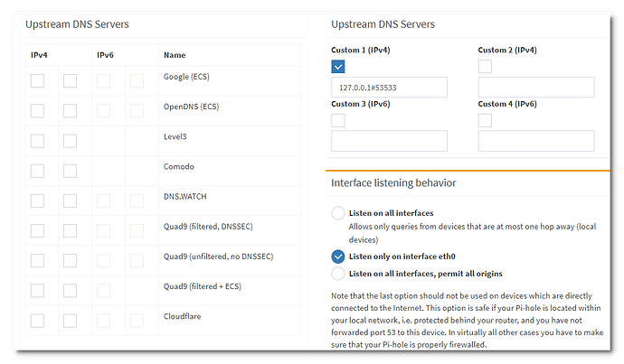Click the Custom 3 (IPv6) input box

point(389,141)
